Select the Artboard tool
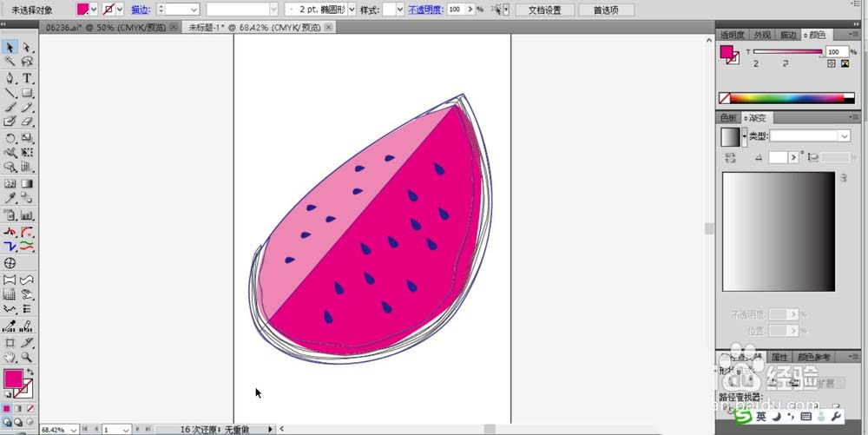Image resolution: width=868 pixels, height=435 pixels. pyautogui.click(x=10, y=343)
